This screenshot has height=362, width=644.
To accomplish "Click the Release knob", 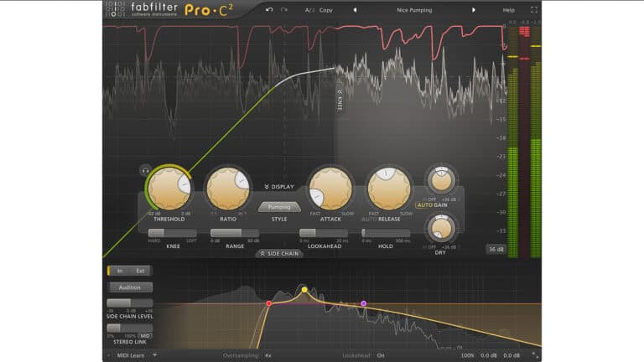I will (389, 189).
